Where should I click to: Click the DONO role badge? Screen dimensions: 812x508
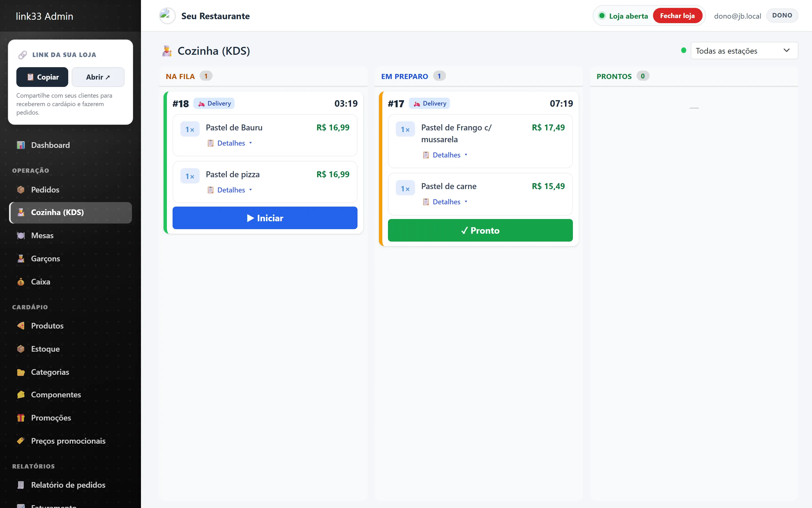point(782,16)
